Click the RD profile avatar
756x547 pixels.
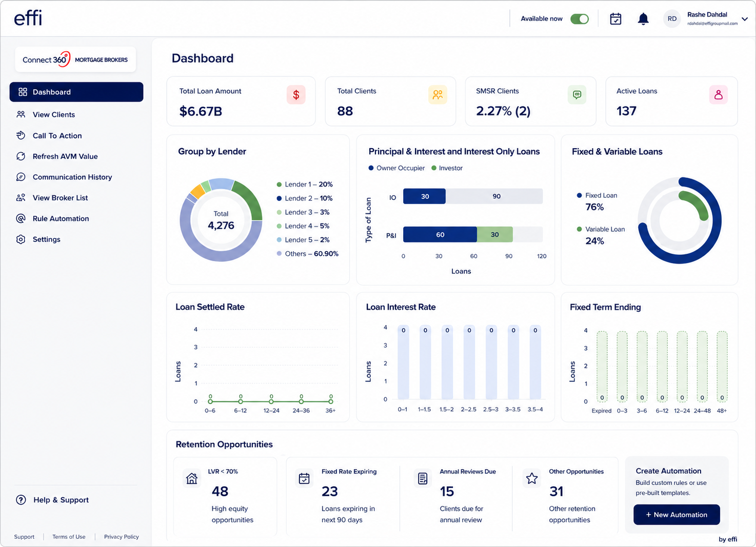(x=672, y=19)
